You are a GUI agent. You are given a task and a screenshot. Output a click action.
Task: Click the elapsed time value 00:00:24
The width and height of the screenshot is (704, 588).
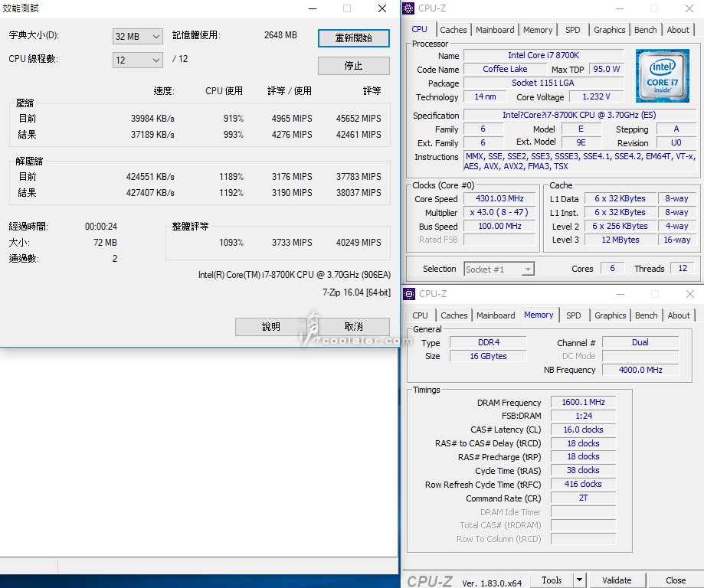tap(101, 227)
